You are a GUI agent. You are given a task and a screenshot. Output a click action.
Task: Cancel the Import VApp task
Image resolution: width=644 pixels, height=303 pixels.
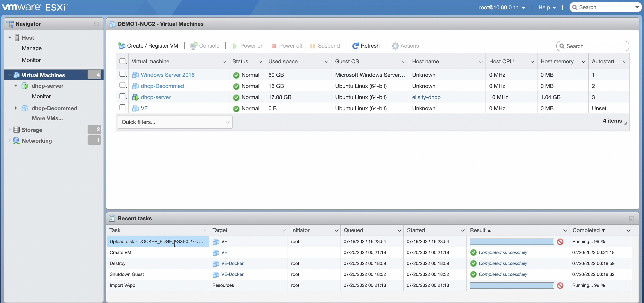560,285
